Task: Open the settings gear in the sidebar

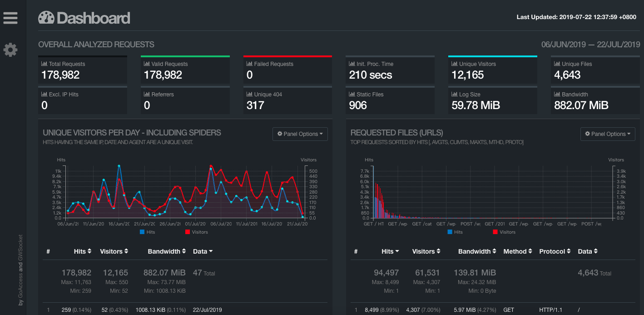Action: 10,50
